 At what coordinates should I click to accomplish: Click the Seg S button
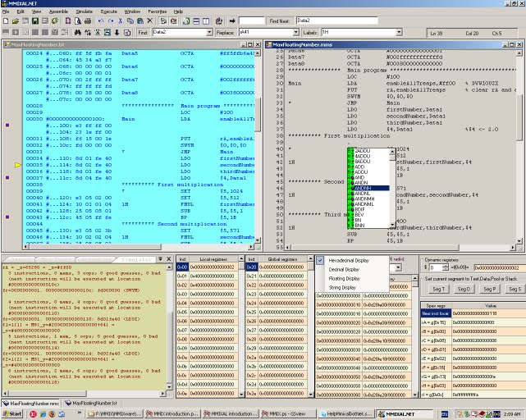tap(515, 289)
